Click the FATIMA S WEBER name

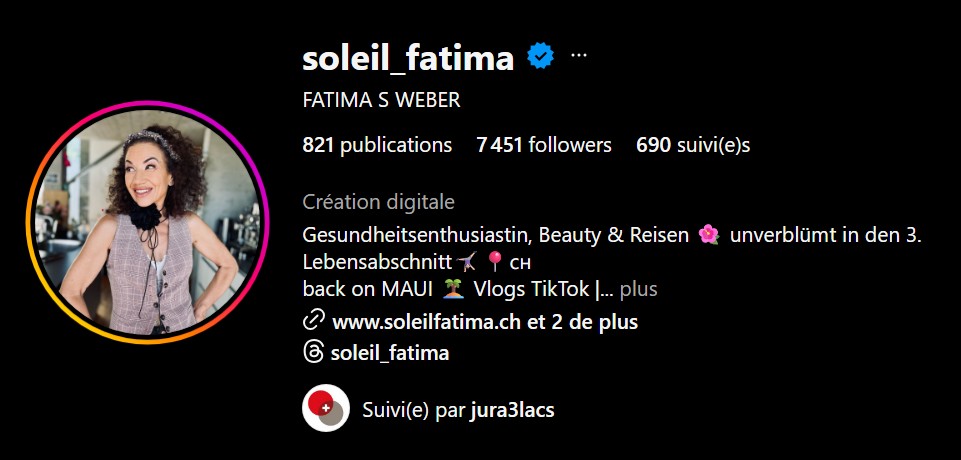pyautogui.click(x=381, y=100)
